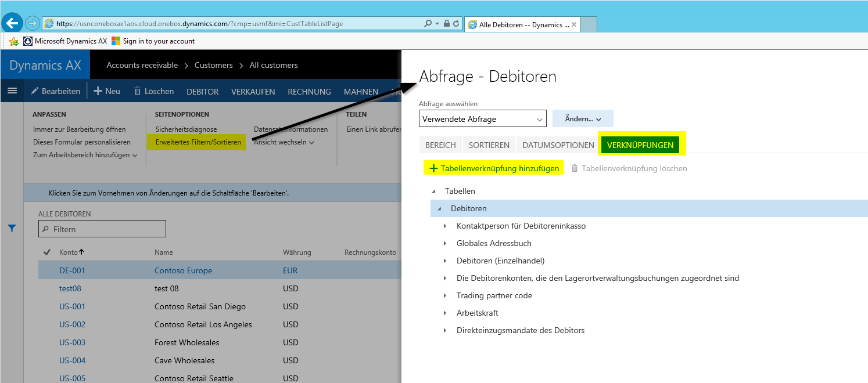Sort by the Konto column header

(x=69, y=252)
